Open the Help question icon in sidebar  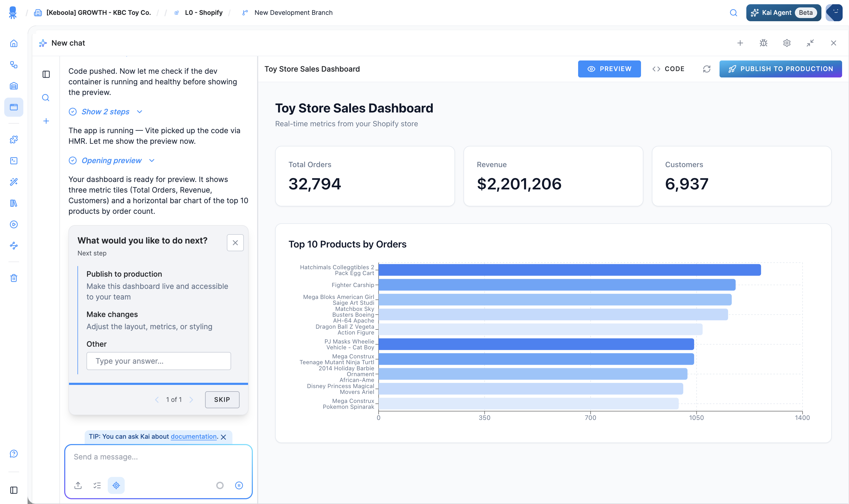coord(14,454)
